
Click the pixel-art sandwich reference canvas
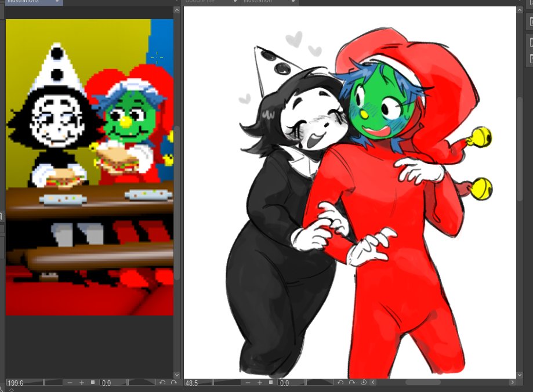point(90,167)
